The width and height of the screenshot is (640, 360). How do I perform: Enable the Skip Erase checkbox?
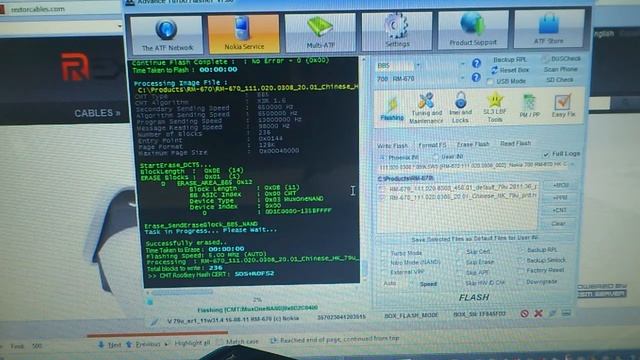click(460, 262)
